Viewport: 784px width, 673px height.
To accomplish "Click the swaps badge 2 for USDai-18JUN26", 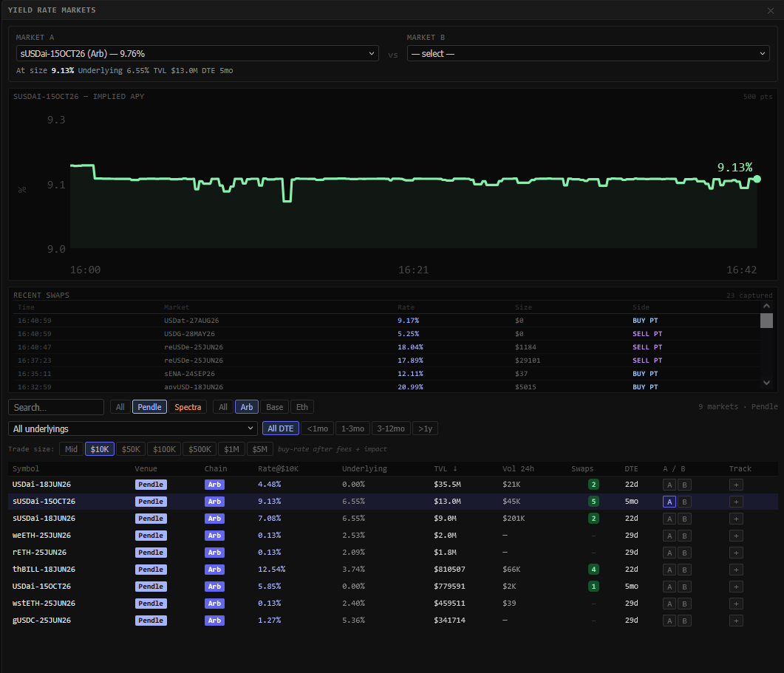I will 593,485.
